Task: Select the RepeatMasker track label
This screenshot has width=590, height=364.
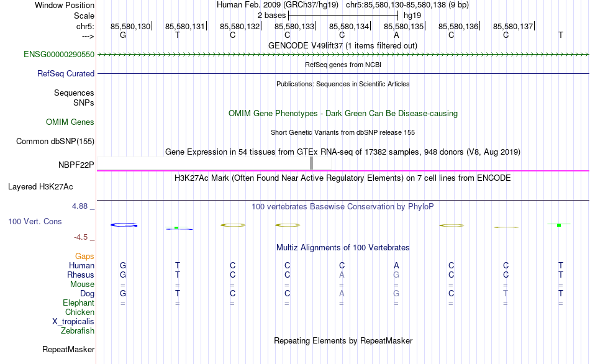Action: coord(68,350)
